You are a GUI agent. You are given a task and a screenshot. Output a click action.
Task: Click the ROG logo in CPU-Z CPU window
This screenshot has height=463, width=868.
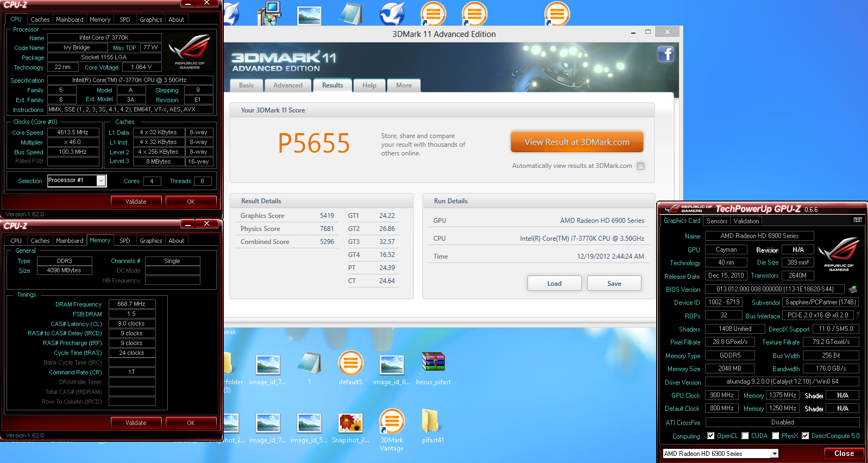[190, 51]
